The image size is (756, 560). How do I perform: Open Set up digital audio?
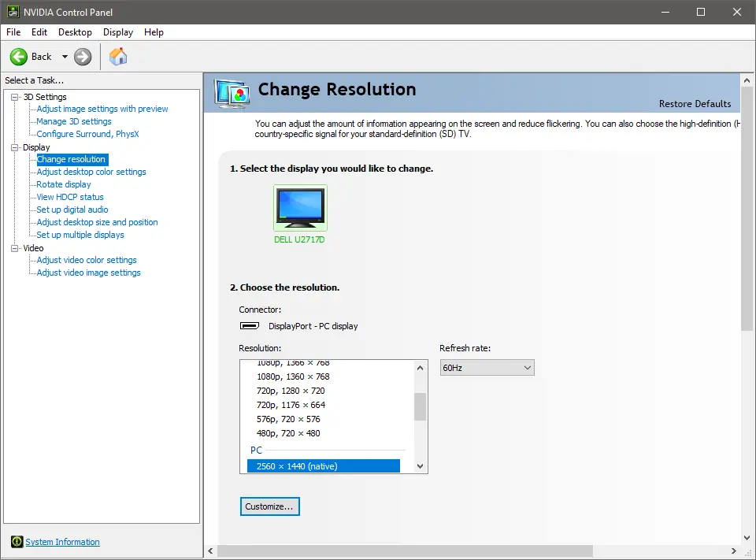click(x=72, y=210)
